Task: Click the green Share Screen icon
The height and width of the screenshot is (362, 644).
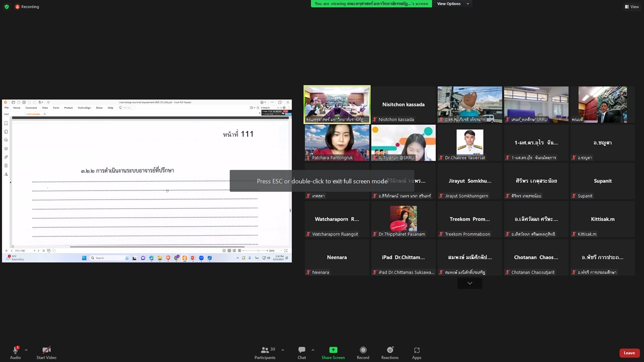Action: click(x=333, y=350)
